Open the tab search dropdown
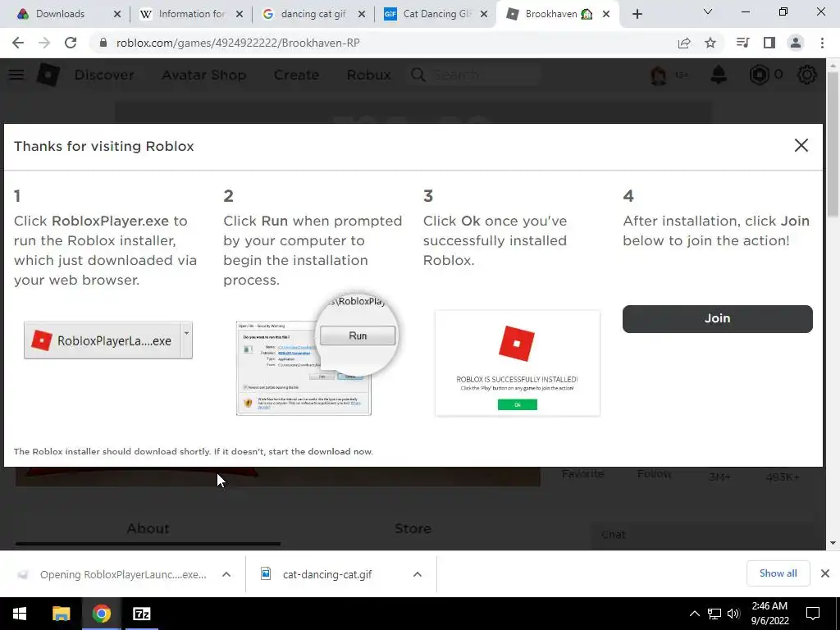This screenshot has height=630, width=840. click(x=708, y=11)
